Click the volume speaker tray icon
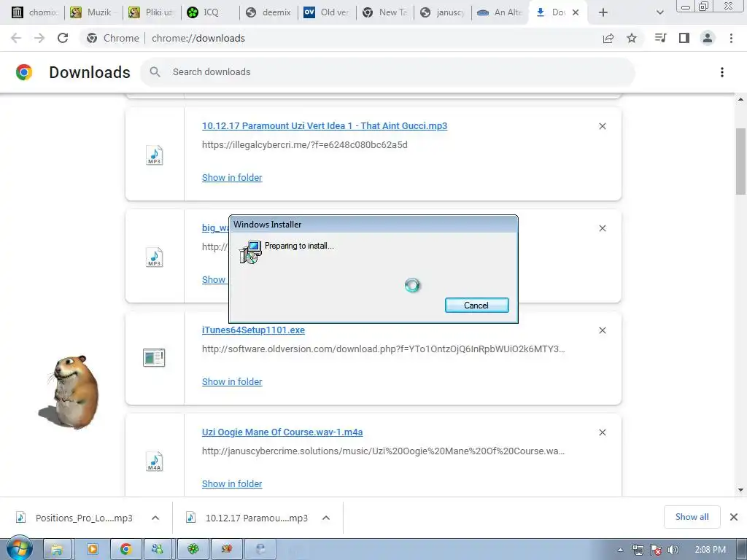 [673, 550]
